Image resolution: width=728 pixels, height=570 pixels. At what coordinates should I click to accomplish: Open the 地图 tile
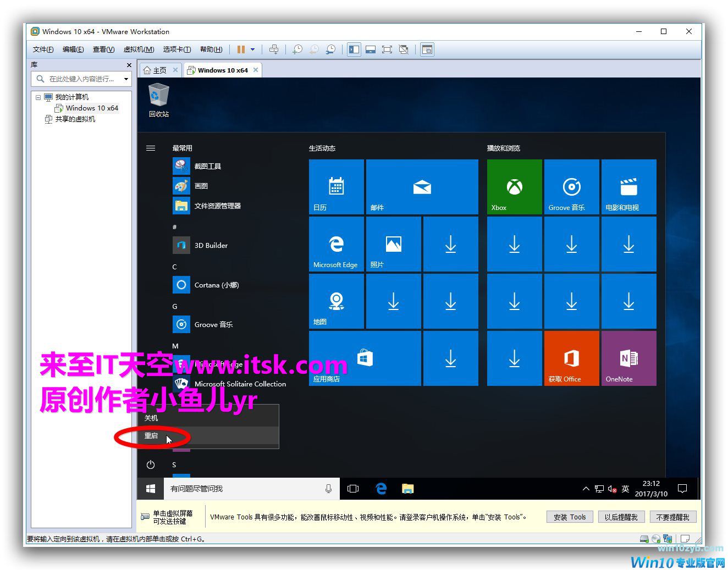pos(337,301)
